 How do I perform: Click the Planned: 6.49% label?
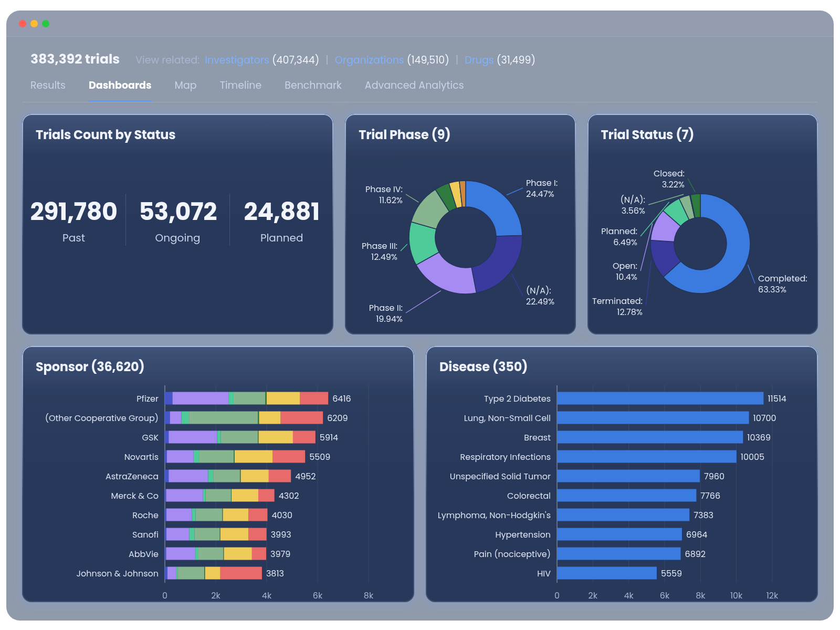(x=619, y=237)
